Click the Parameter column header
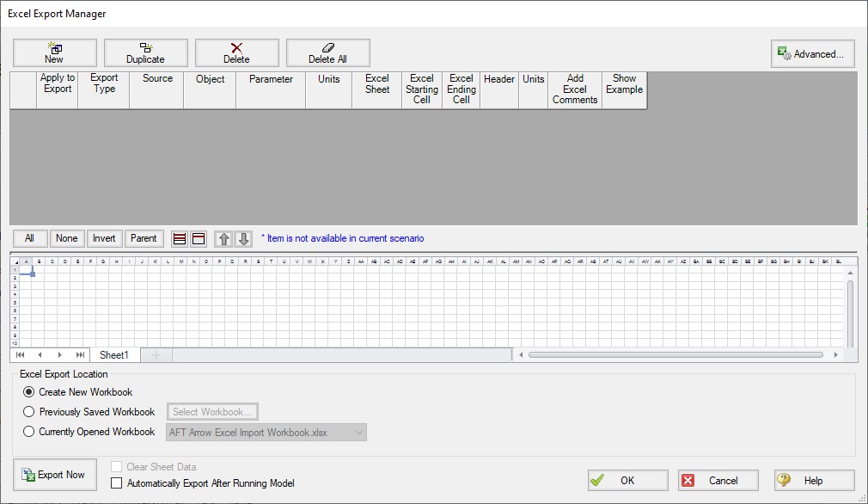Image resolution: width=868 pixels, height=504 pixels. (271, 89)
